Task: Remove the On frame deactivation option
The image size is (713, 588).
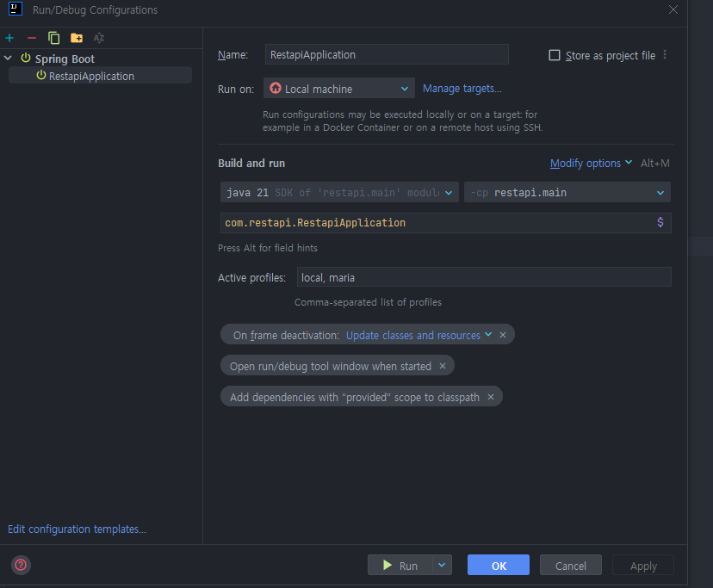Action: point(503,335)
